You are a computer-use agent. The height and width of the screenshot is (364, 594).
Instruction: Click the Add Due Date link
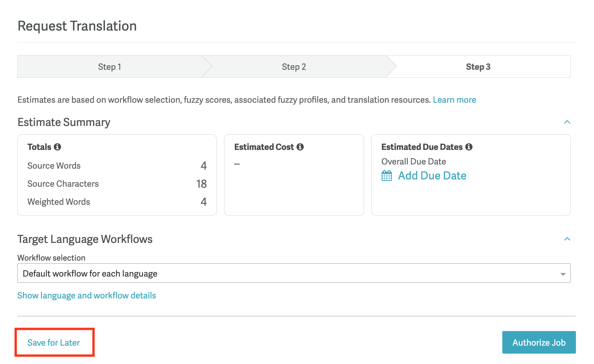(x=432, y=176)
